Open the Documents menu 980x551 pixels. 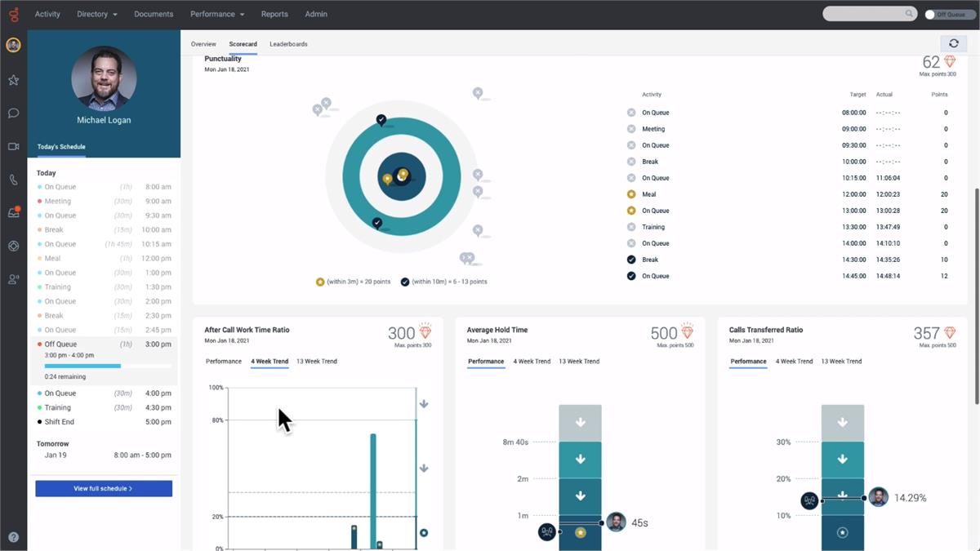(154, 14)
